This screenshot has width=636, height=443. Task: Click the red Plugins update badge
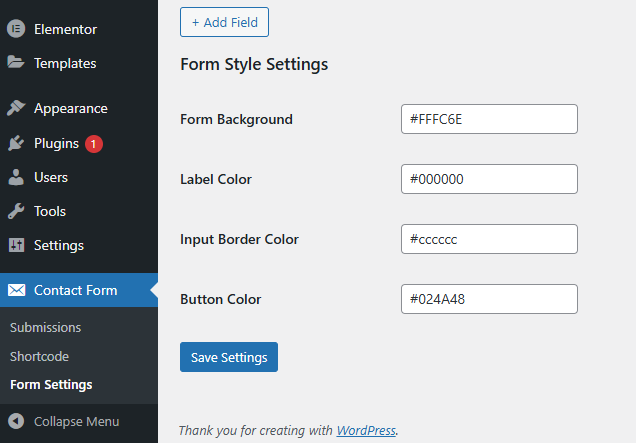(93, 144)
